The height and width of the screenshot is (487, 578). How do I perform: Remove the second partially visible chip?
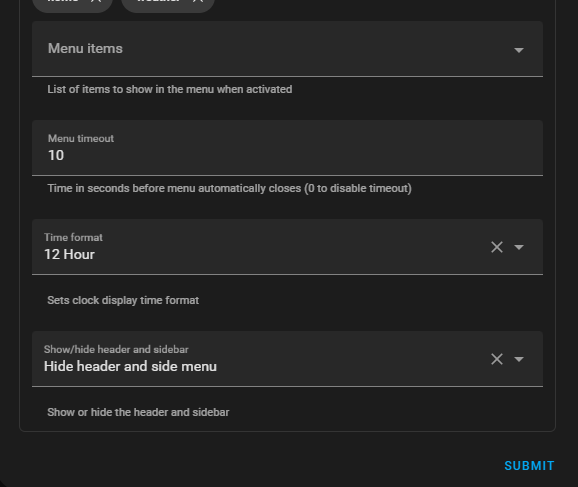(x=198, y=1)
